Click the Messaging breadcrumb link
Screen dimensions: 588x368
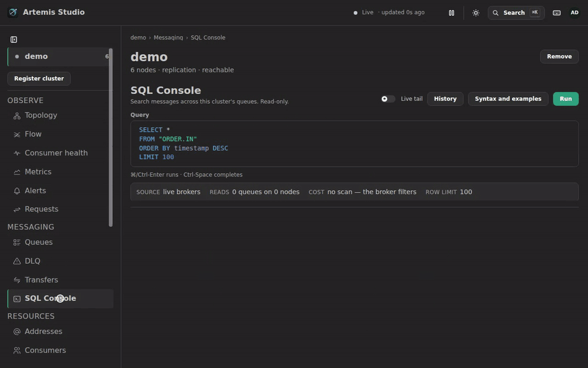tap(168, 38)
